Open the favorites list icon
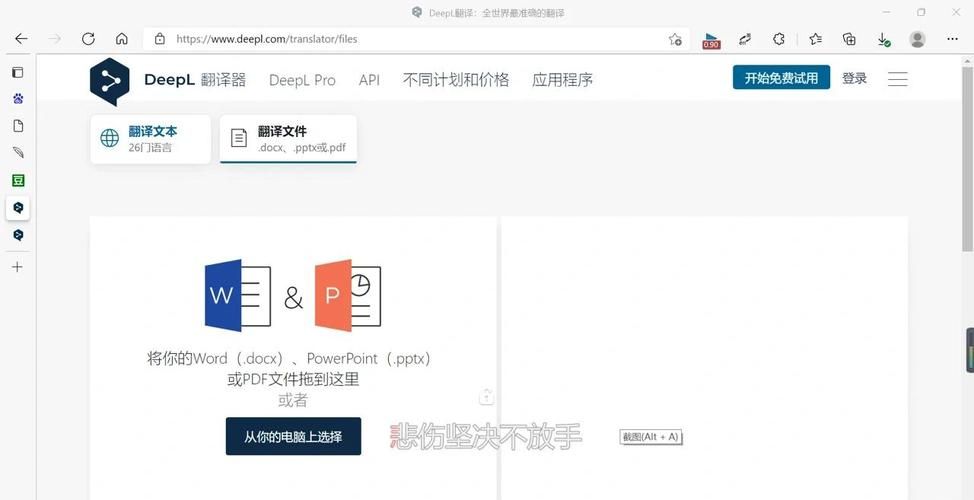 point(816,39)
